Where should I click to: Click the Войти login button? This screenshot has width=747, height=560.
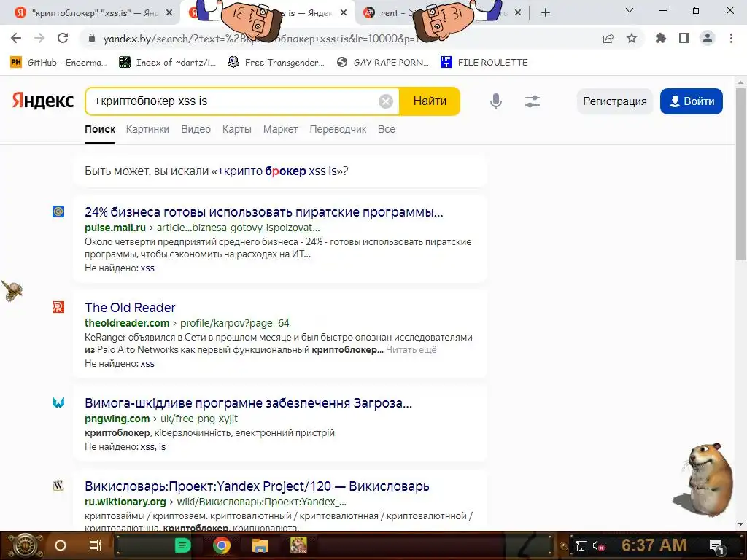point(692,101)
